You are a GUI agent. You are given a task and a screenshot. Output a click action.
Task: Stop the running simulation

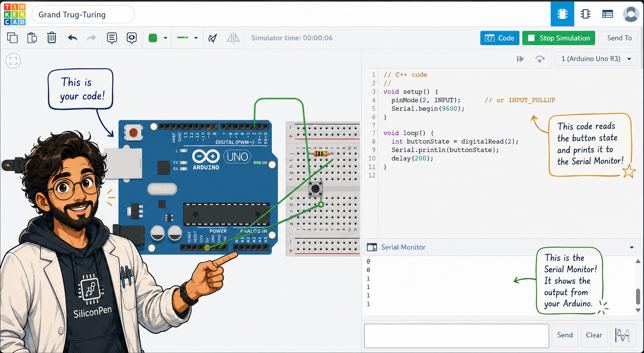point(558,38)
